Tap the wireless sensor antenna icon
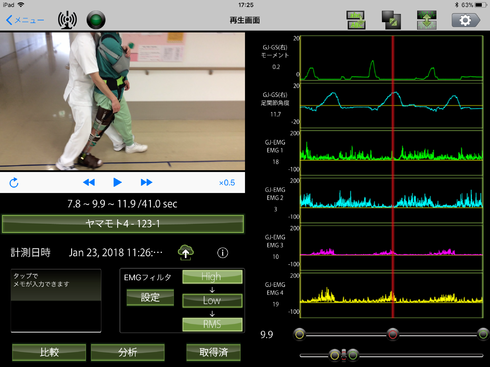 coord(67,20)
